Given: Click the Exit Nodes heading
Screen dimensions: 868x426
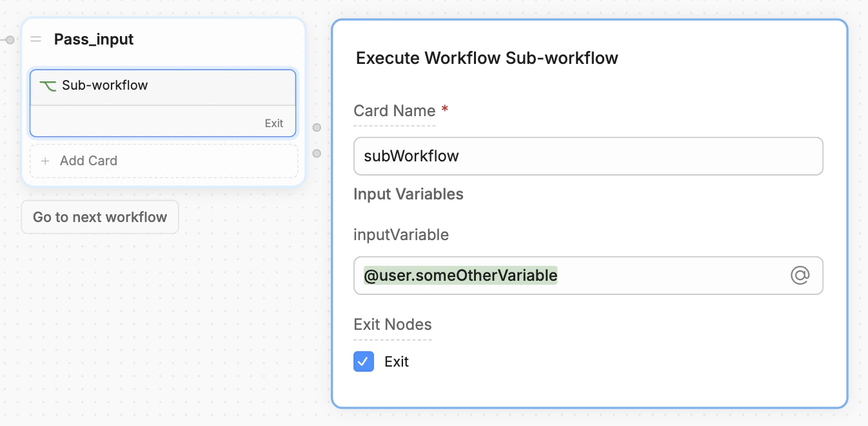Looking at the screenshot, I should [392, 324].
